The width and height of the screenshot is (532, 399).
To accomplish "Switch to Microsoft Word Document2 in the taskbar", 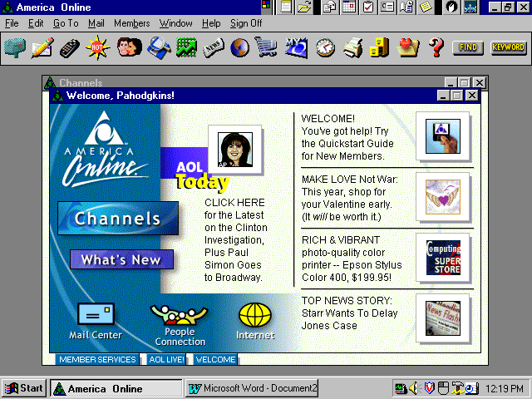I will point(252,388).
